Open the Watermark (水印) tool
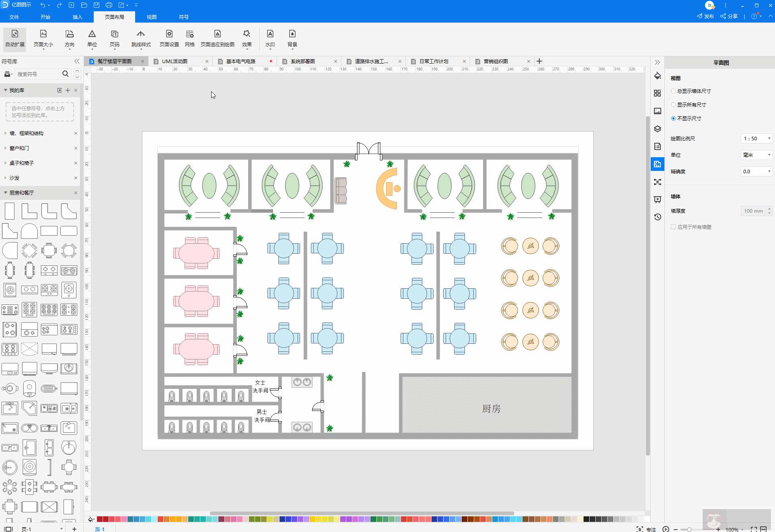This screenshot has width=775, height=532. pos(270,38)
